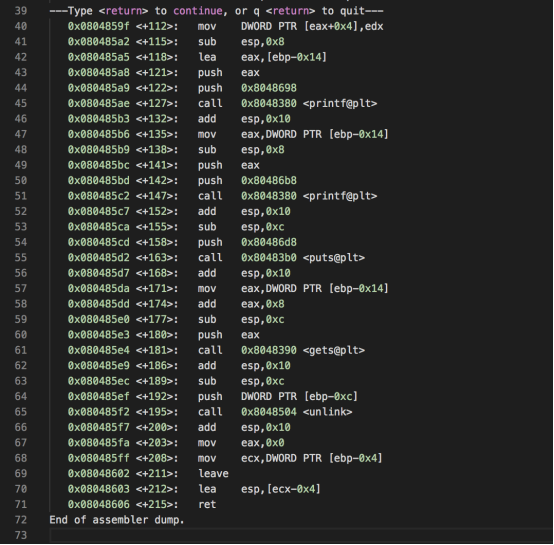Click 'add eax,0x8' at offset +174

pyautogui.click(x=241, y=304)
